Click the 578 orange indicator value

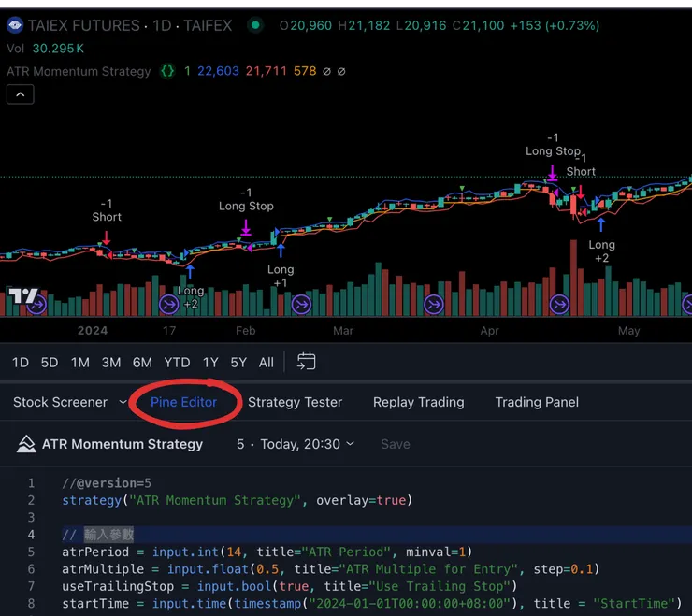pyautogui.click(x=305, y=71)
